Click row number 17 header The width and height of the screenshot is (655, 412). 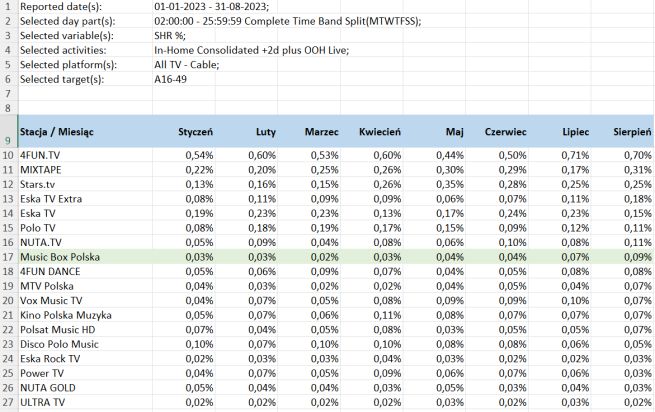[x=8, y=257]
